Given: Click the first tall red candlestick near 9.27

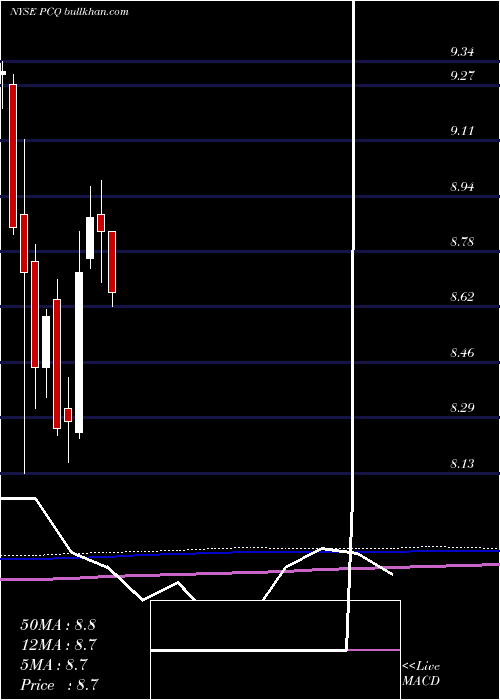Looking at the screenshot, I should (13, 156).
